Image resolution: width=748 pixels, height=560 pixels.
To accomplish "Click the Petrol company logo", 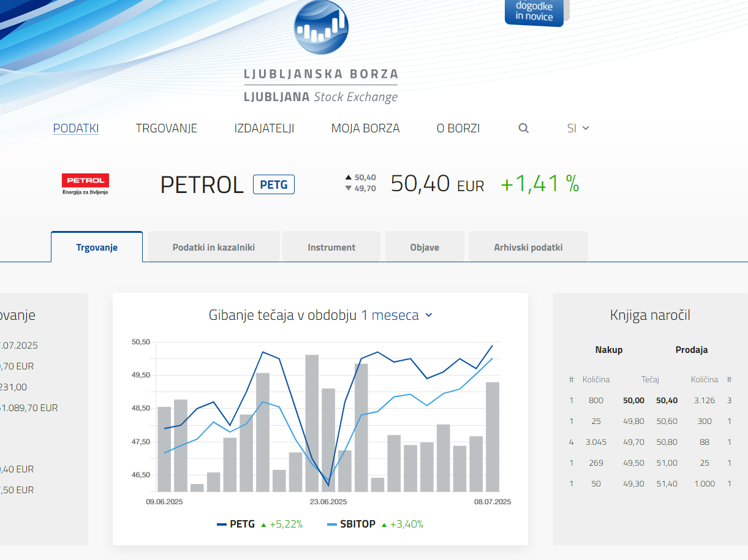I will (86, 184).
